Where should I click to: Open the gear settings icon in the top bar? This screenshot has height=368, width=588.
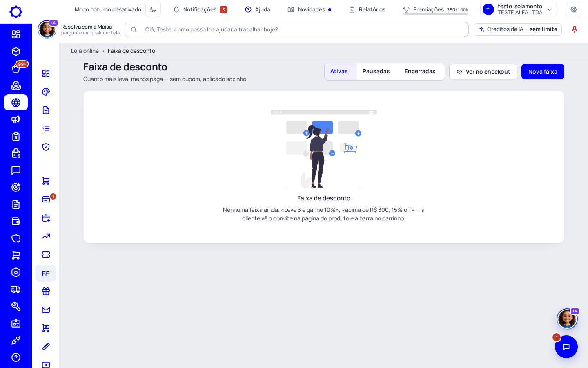pyautogui.click(x=574, y=9)
